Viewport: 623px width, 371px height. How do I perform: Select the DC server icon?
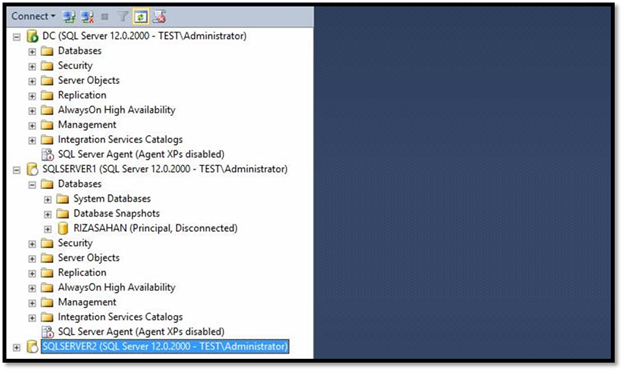pyautogui.click(x=32, y=36)
